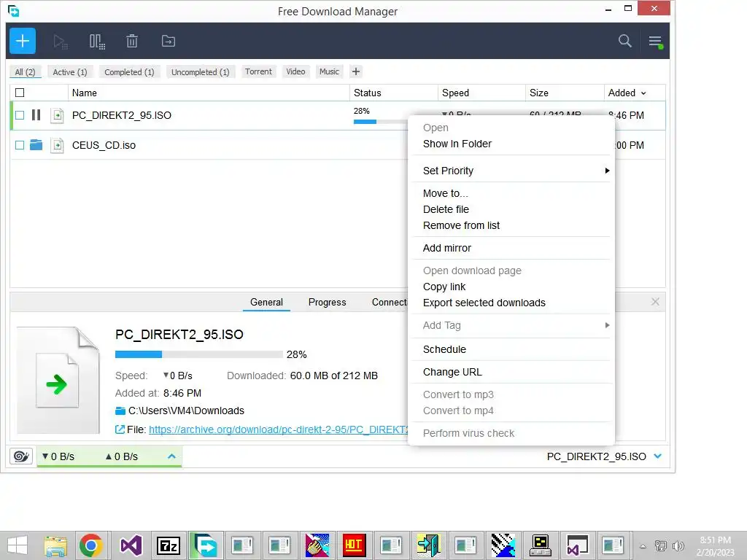747x560 pixels.
Task: Open Windows Start button on taskbar
Action: [x=18, y=545]
